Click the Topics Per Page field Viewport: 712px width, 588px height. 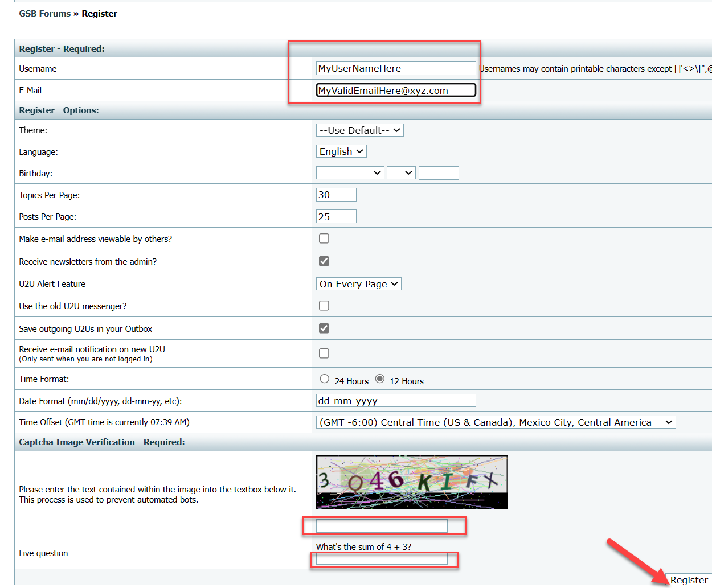pyautogui.click(x=335, y=195)
